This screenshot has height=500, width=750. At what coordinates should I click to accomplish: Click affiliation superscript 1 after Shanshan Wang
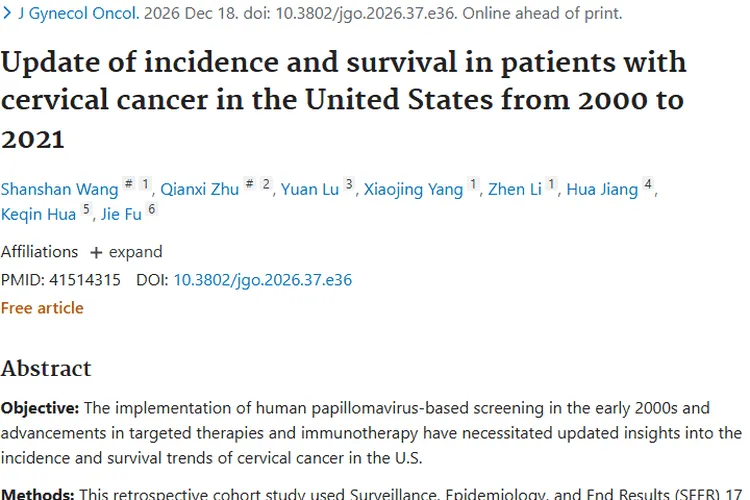[x=145, y=185]
